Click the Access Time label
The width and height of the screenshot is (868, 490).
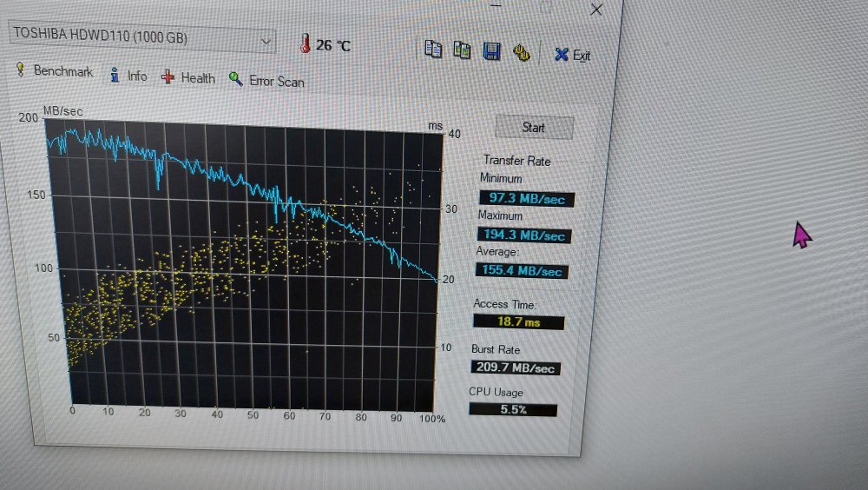[x=504, y=304]
